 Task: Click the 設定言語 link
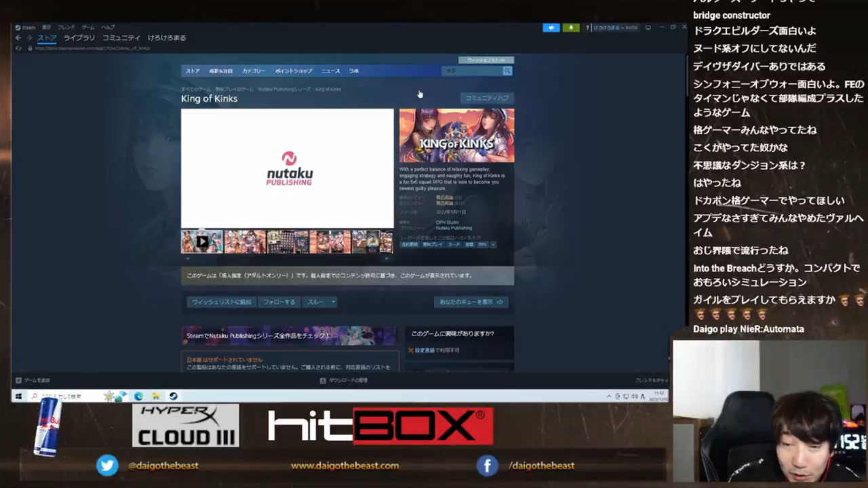425,350
